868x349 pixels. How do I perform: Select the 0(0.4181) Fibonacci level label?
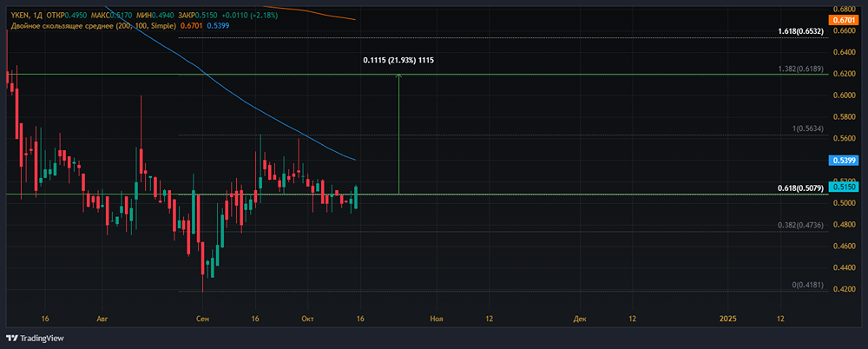(809, 286)
